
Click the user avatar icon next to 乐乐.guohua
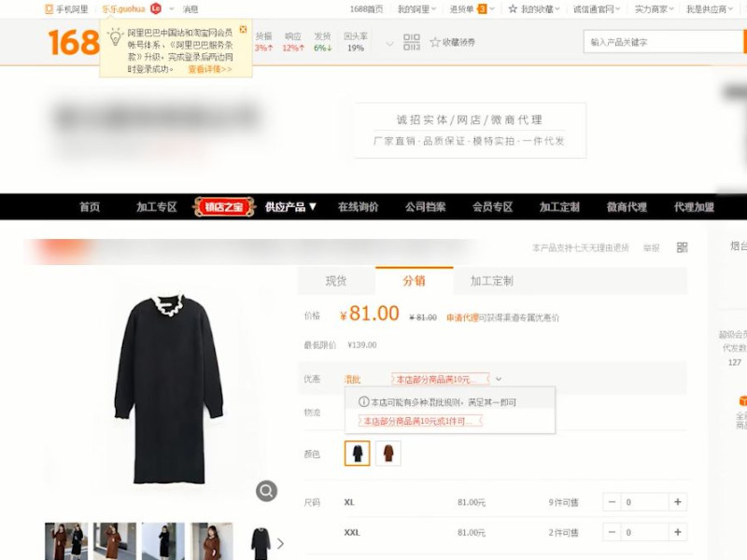click(154, 7)
